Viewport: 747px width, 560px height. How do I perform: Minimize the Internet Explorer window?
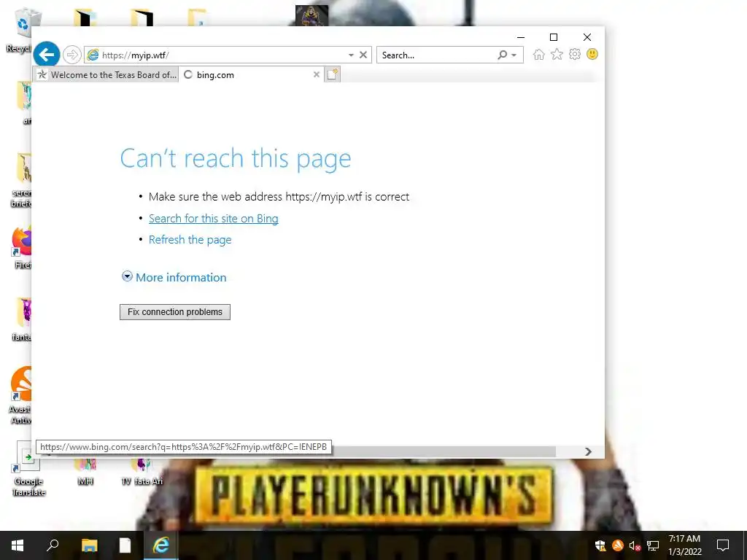[x=521, y=37]
